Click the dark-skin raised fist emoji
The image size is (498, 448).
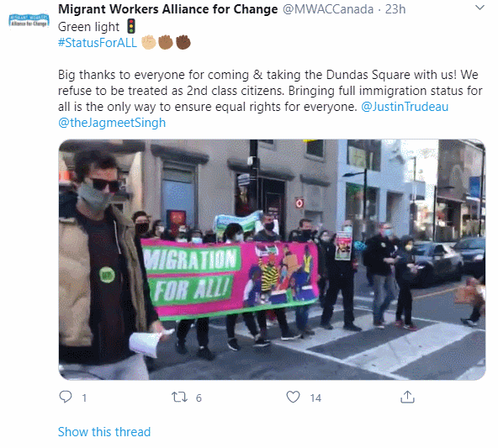[x=183, y=42]
